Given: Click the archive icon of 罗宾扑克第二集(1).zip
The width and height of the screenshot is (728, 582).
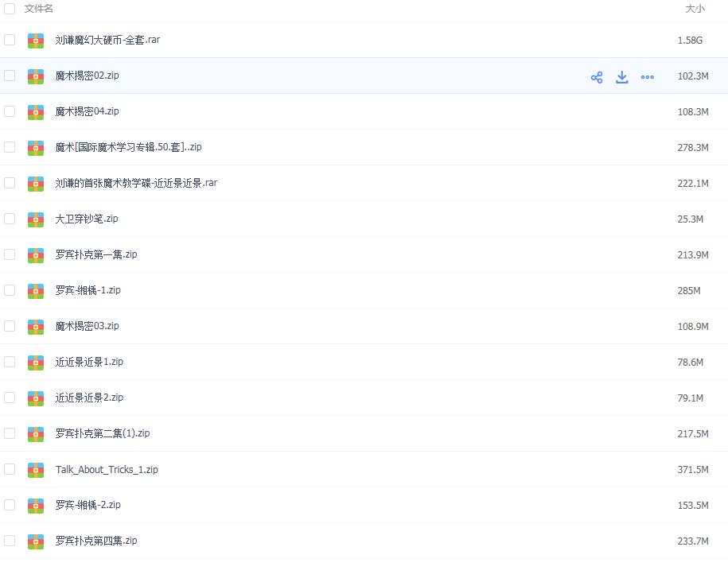Looking at the screenshot, I should coord(36,434).
